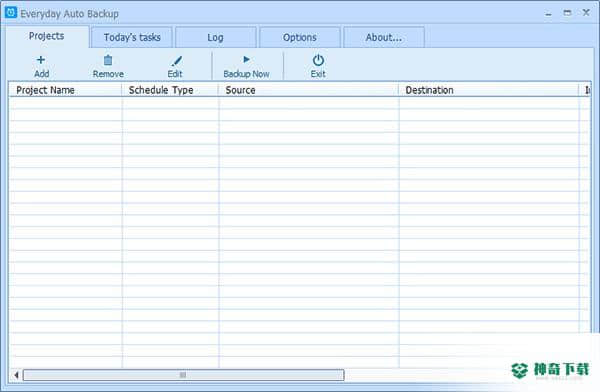
Task: Click the Source column header
Action: click(x=308, y=90)
